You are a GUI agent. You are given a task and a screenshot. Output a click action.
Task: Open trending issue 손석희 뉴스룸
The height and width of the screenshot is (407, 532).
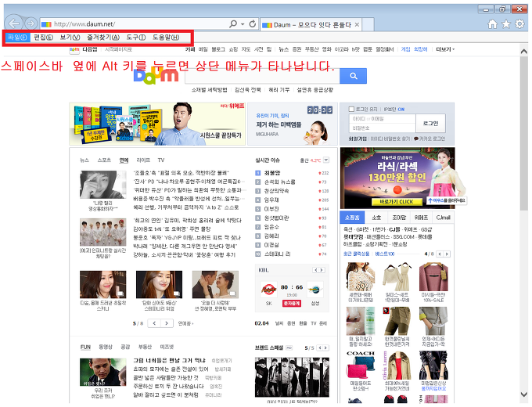tap(280, 182)
